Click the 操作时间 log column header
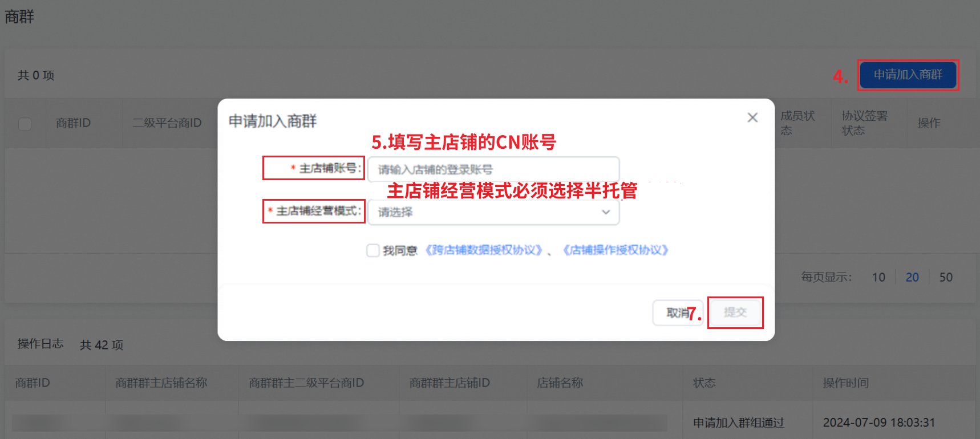The height and width of the screenshot is (439, 980). coord(845,383)
